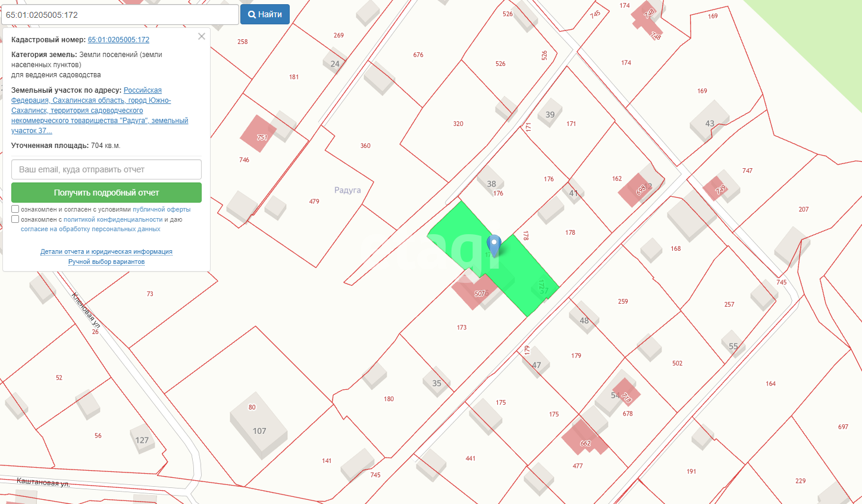
Task: Select red building 751 on map
Action: [x=258, y=134]
